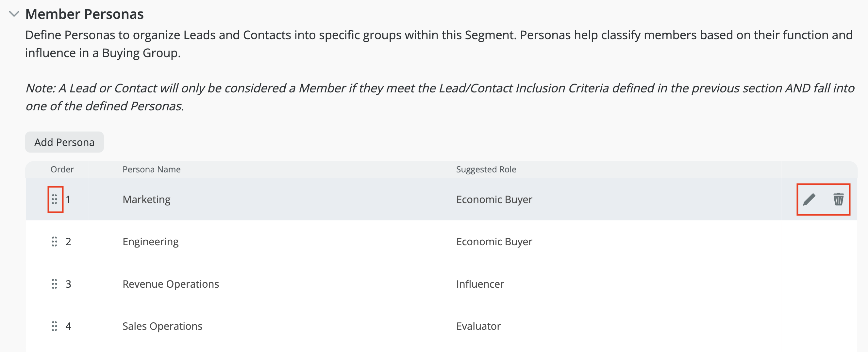Image resolution: width=868 pixels, height=352 pixels.
Task: Select the Revenue Operations persona
Action: [x=171, y=284]
